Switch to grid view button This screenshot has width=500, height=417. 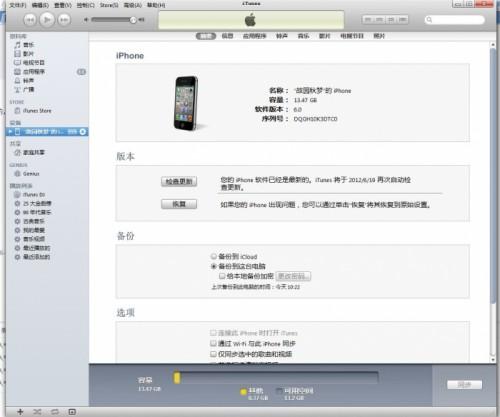(x=391, y=20)
